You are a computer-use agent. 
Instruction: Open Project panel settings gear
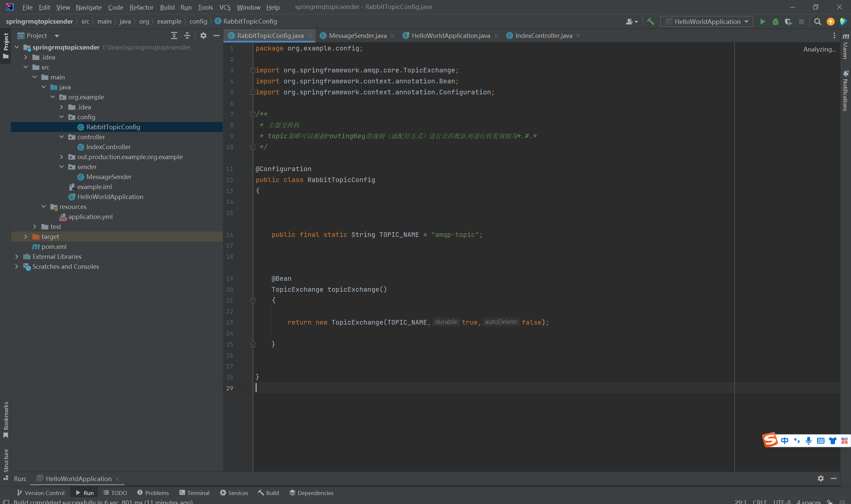click(x=203, y=36)
